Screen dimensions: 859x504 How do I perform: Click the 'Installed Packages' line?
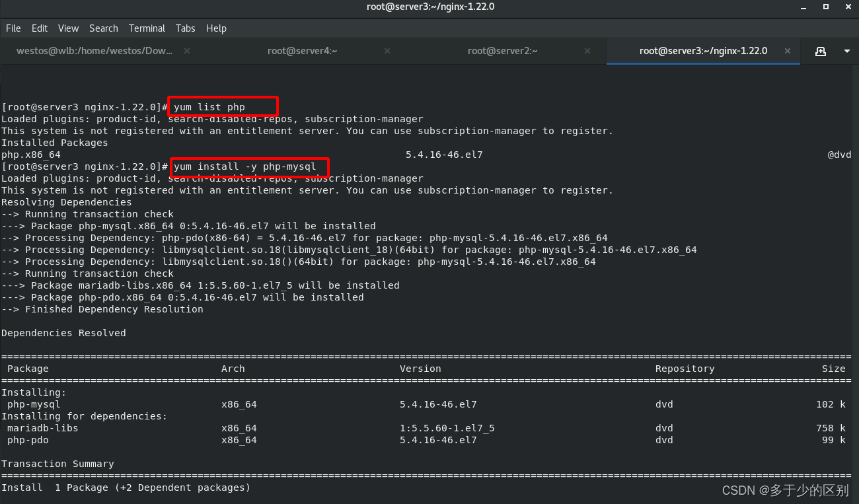tap(55, 143)
